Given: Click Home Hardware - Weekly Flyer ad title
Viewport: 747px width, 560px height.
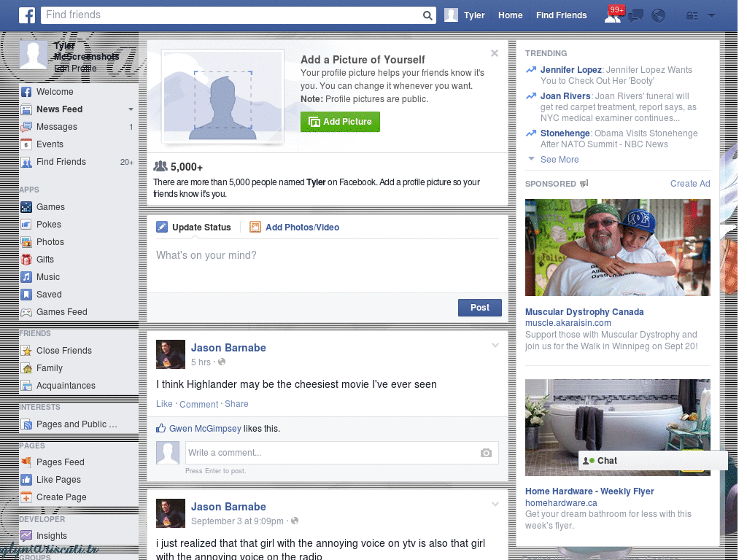Looking at the screenshot, I should 589,491.
